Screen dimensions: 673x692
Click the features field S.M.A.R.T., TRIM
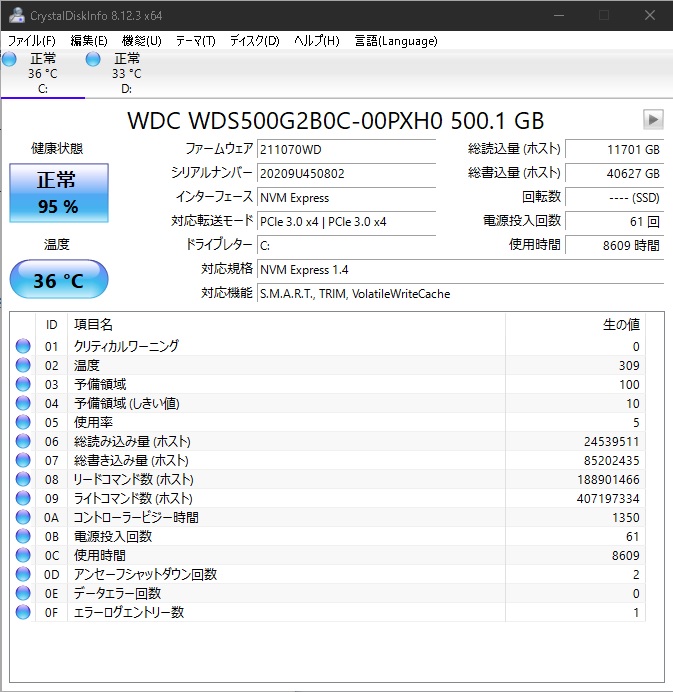click(x=460, y=293)
